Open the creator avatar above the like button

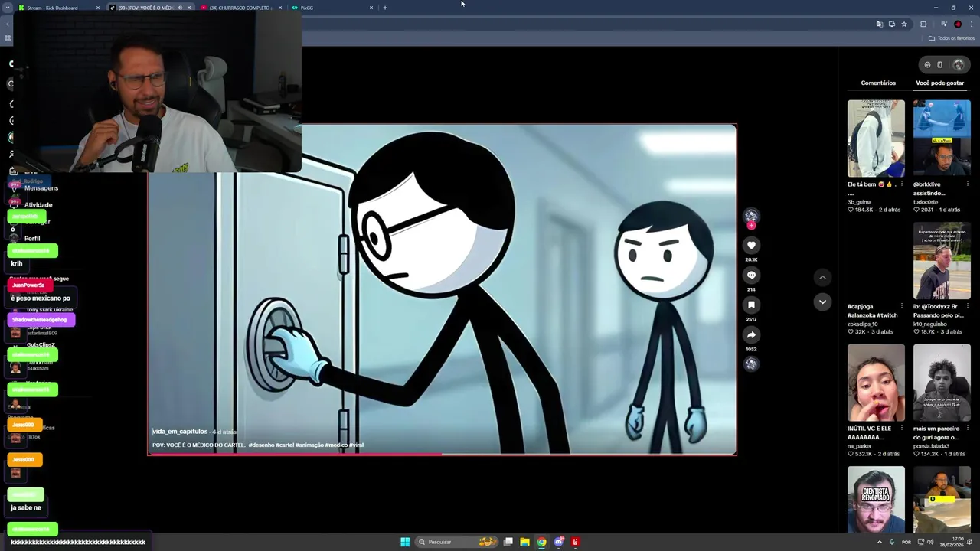pos(751,217)
